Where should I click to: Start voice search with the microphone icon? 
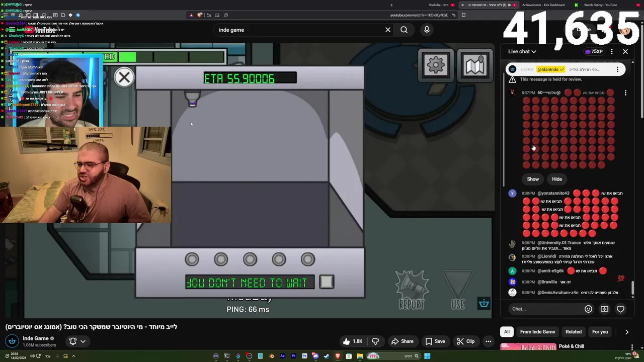427,30
